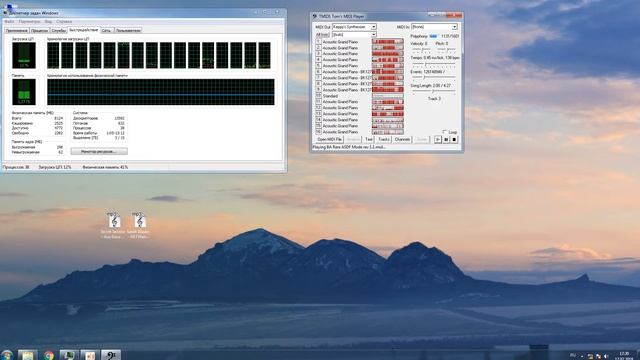The image size is (640, 360).
Task: Toggle channel 7 number button
Action: click(318, 78)
